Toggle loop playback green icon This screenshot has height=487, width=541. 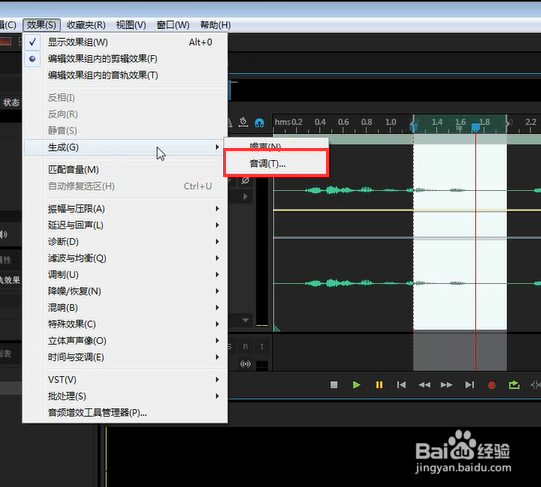tap(514, 384)
